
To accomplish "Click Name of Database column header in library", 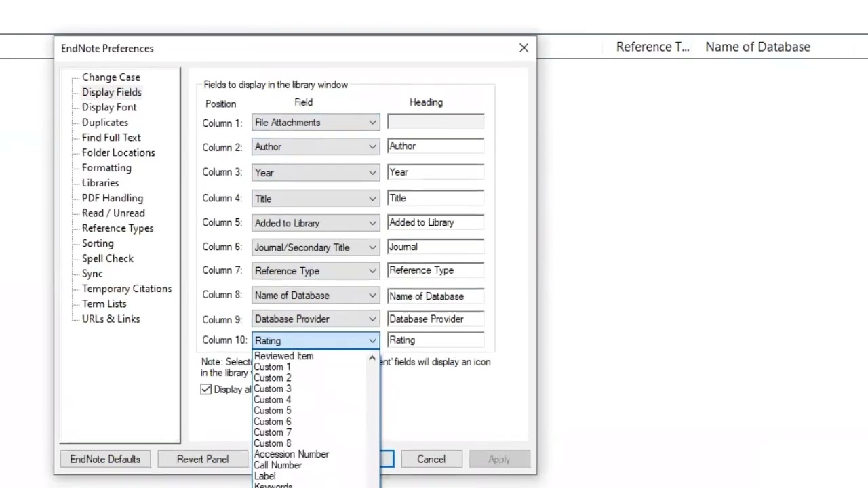I will (757, 47).
